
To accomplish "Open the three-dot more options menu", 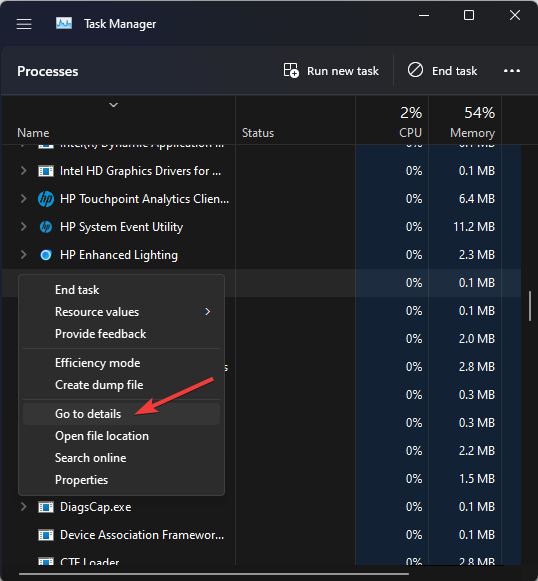I will click(512, 70).
